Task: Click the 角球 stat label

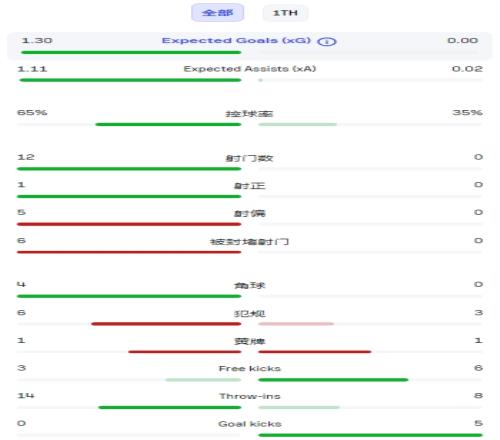Action: click(250, 285)
